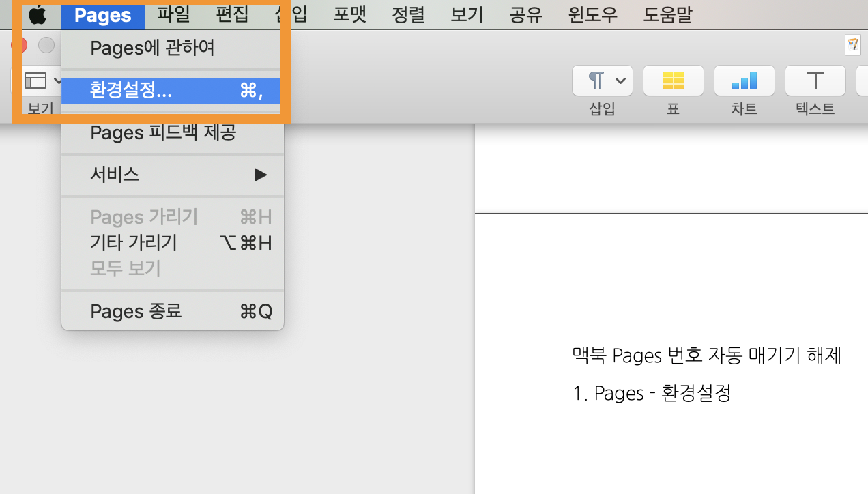The width and height of the screenshot is (868, 494).
Task: Open the 포맷 menu
Action: [x=349, y=14]
